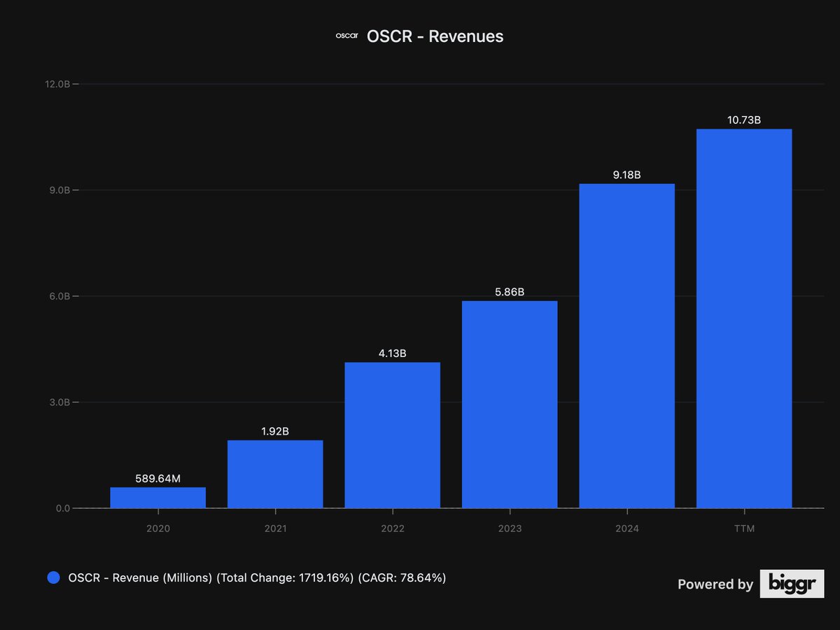Click the "12.0B" y-axis label
This screenshot has width=840, height=630.
point(57,84)
